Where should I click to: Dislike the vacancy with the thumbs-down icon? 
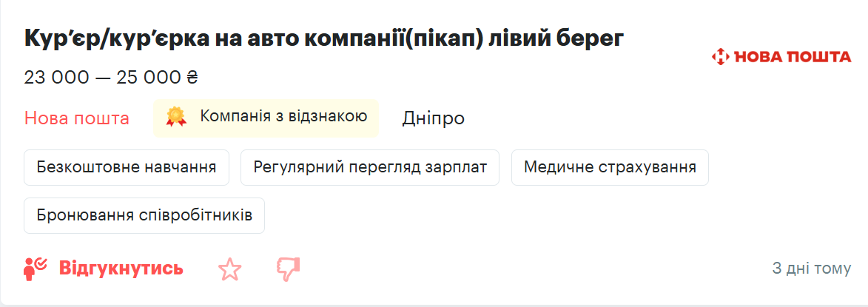[288, 269]
